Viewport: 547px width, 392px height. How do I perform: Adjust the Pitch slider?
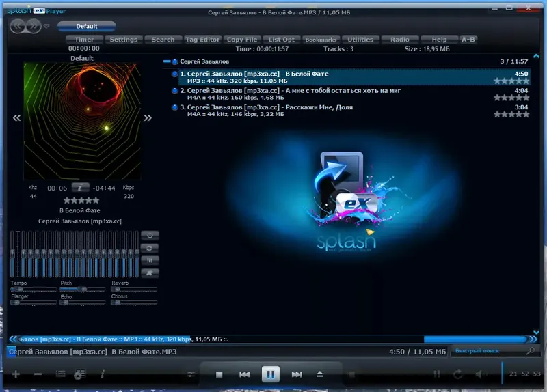point(82,289)
